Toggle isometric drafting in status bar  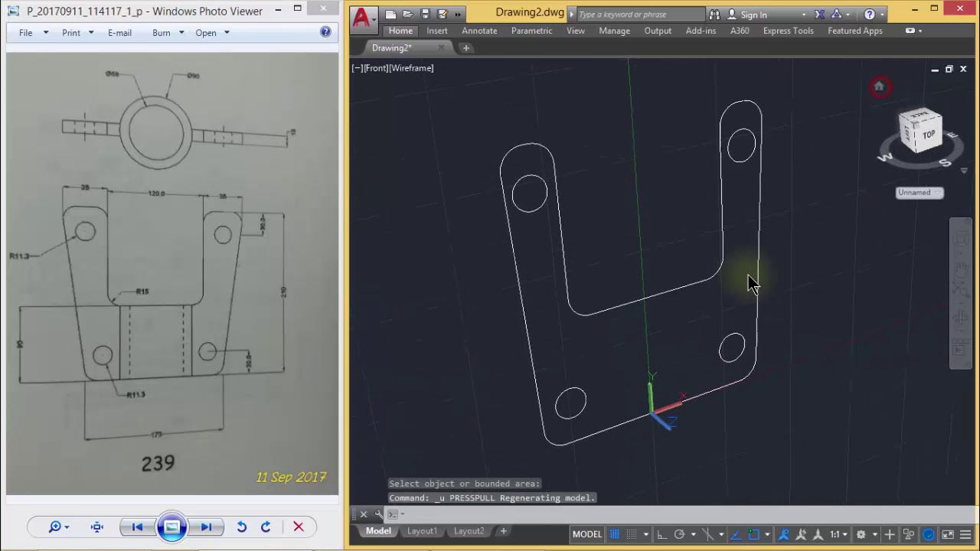point(707,534)
